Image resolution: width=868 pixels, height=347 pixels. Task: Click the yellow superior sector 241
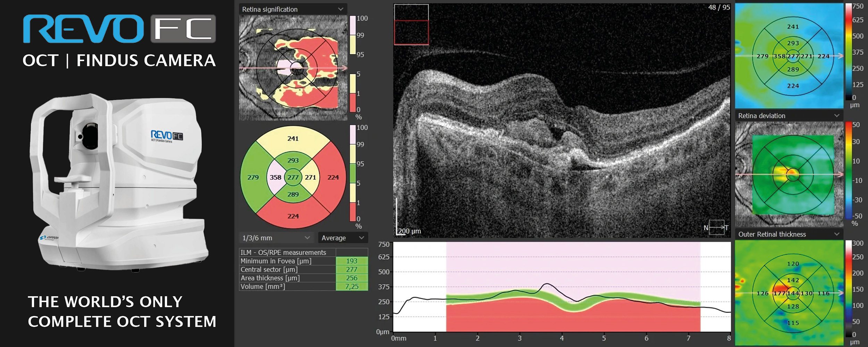(x=293, y=138)
